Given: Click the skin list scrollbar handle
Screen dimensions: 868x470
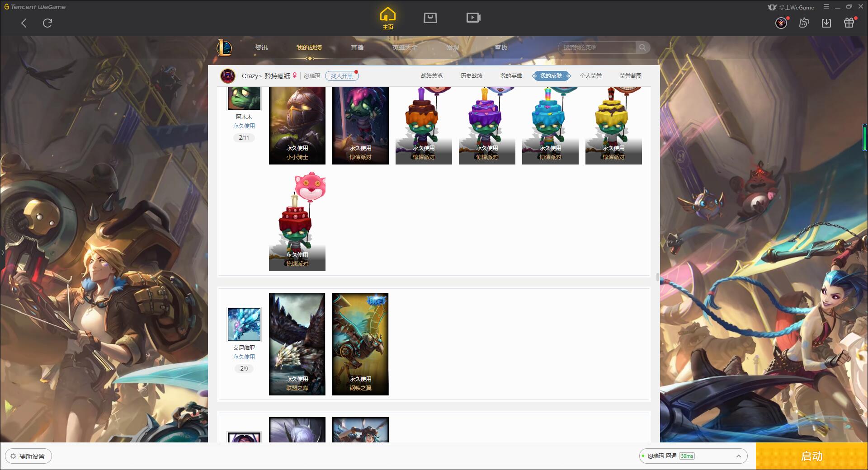Looking at the screenshot, I should click(x=657, y=276).
